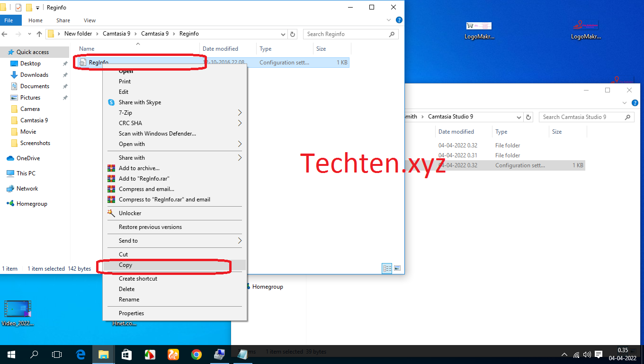Expand the CRC SHA submenu

click(175, 123)
